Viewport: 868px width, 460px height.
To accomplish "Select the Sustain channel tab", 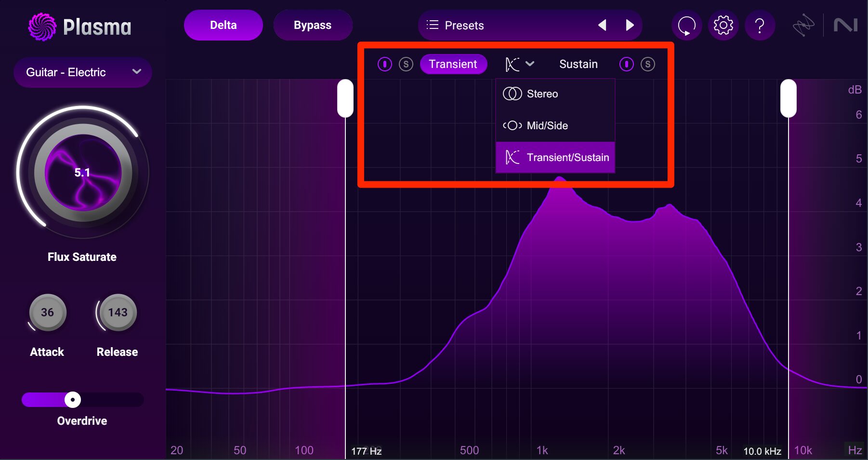I will coord(578,64).
